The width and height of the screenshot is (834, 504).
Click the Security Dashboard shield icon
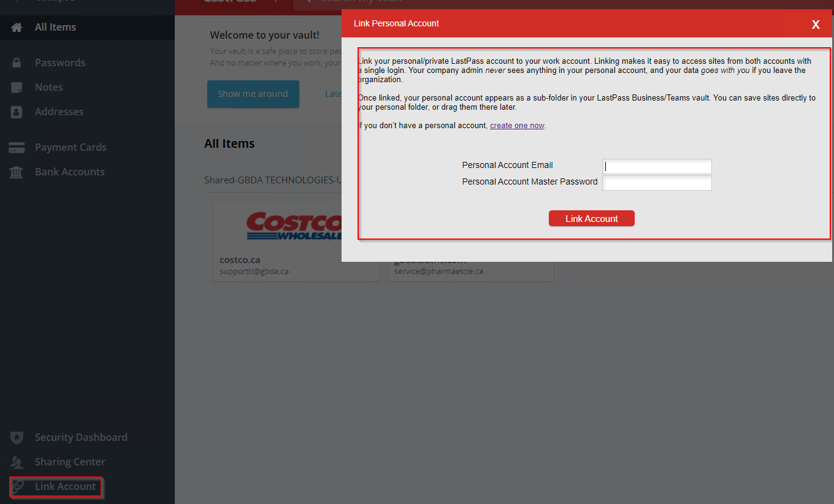tap(17, 437)
